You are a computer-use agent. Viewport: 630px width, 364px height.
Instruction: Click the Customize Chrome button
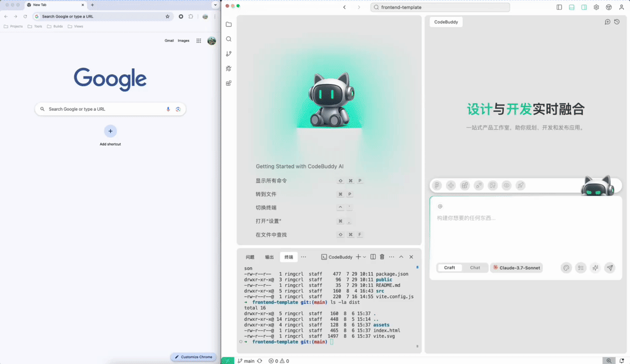[x=194, y=357]
